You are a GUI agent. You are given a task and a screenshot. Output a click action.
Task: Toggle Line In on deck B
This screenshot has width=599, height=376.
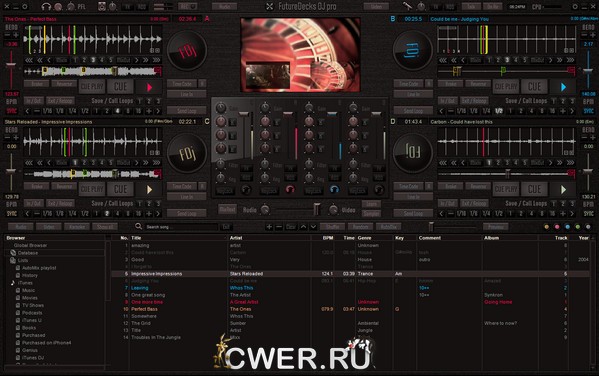click(x=413, y=94)
